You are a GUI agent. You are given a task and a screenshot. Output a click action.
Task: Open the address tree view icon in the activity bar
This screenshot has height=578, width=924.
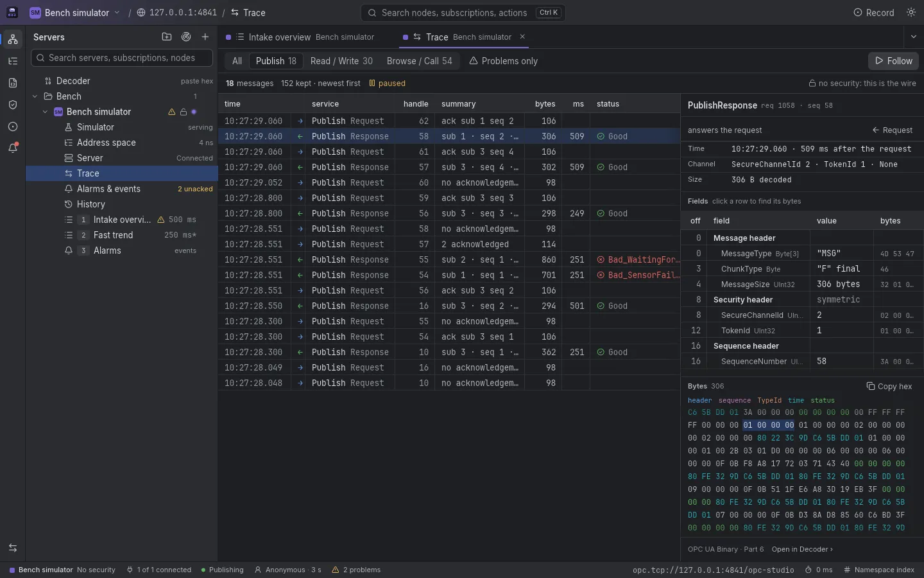(x=13, y=61)
